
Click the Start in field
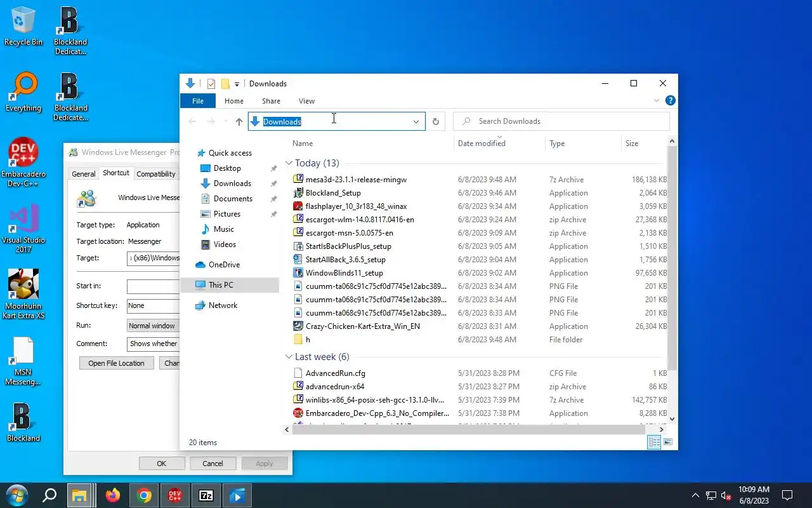pos(154,286)
